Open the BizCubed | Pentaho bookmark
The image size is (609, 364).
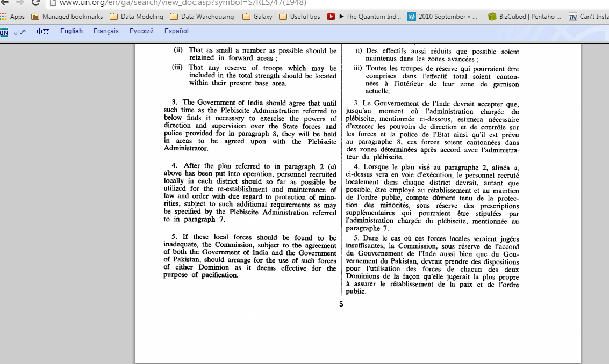pyautogui.click(x=525, y=17)
